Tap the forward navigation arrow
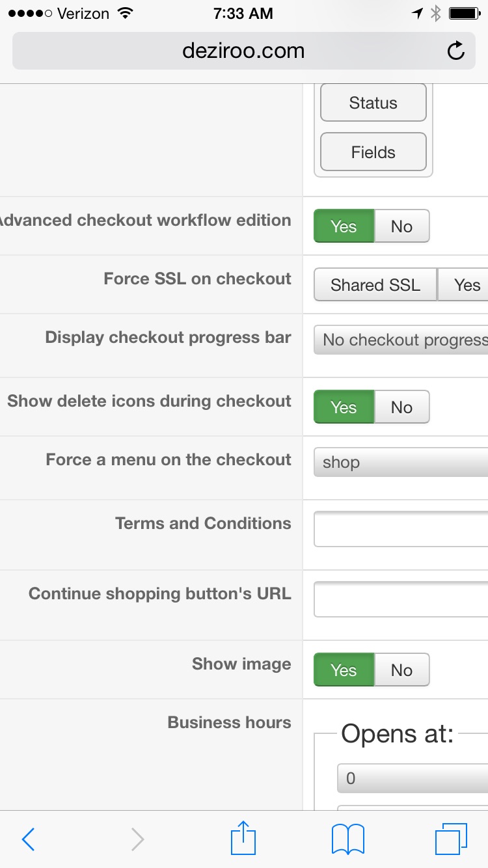The height and width of the screenshot is (868, 488). [x=137, y=839]
